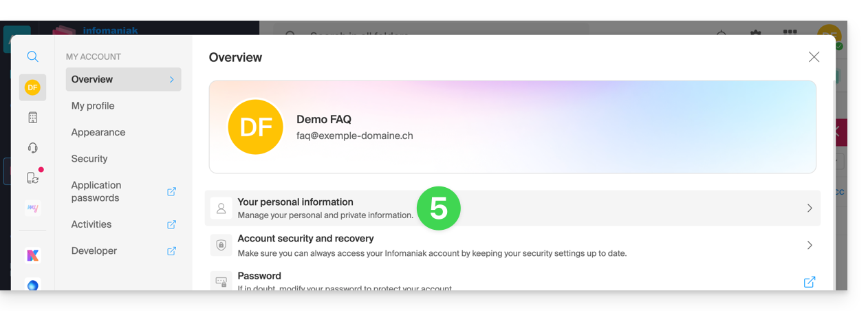Image resolution: width=868 pixels, height=311 pixels.
Task: Open the support headset icon
Action: tap(32, 148)
